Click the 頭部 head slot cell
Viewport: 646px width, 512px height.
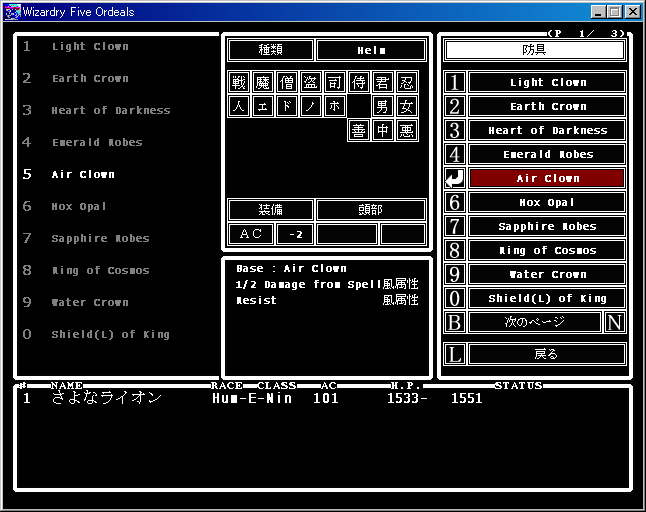point(371,210)
